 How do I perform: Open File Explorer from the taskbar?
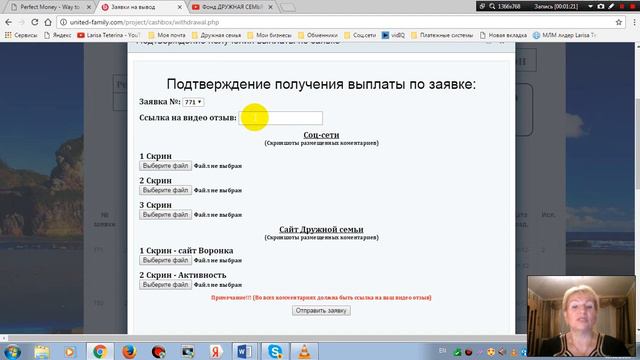(42, 351)
